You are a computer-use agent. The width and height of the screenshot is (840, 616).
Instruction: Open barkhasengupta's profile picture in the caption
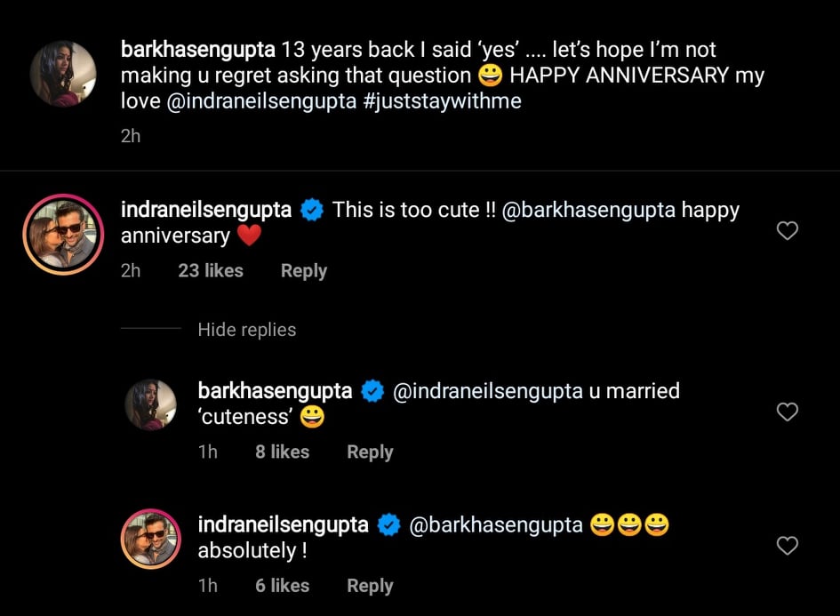point(63,73)
